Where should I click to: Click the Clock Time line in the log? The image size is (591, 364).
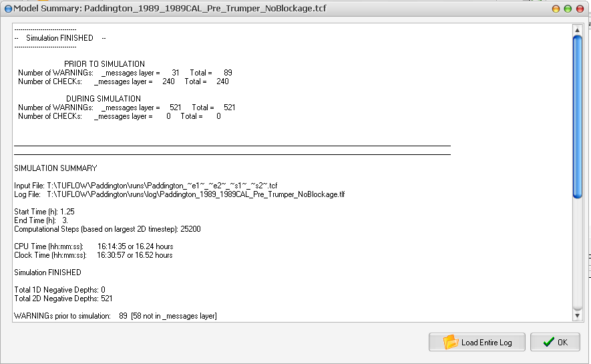point(93,255)
